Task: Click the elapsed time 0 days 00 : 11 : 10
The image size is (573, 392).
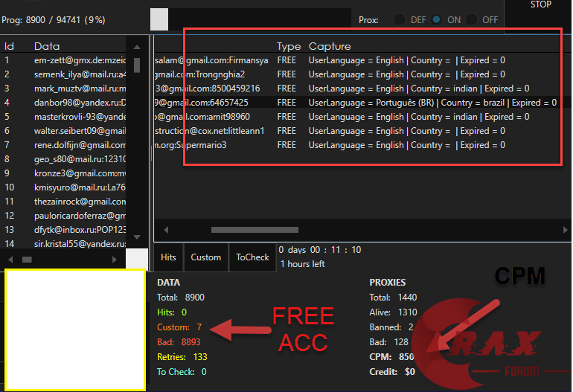Action: coord(320,250)
